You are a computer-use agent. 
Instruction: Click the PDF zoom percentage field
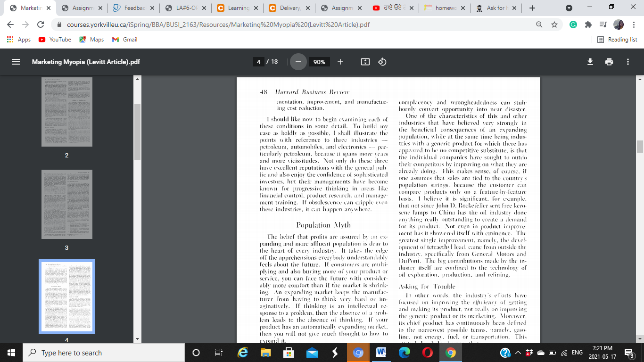319,62
